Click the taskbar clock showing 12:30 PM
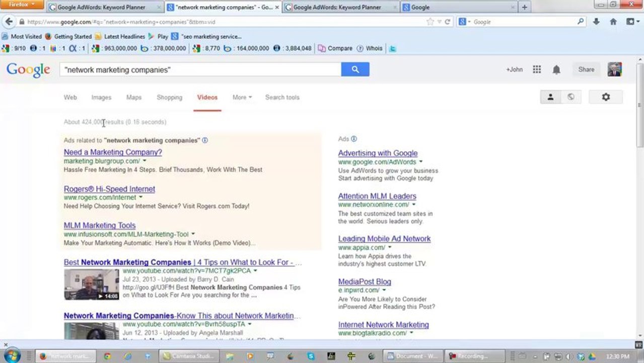644x363 pixels. pyautogui.click(x=617, y=356)
